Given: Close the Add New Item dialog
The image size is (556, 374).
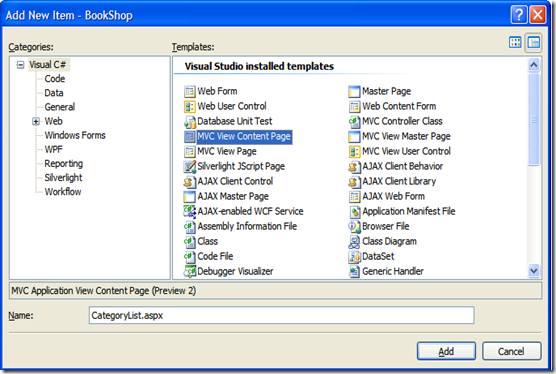Looking at the screenshot, I should 538,15.
